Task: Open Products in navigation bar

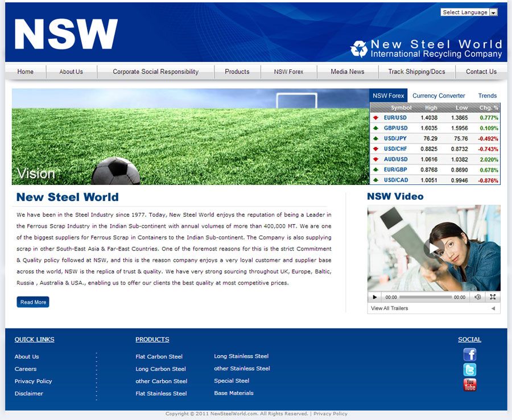Action: click(237, 72)
